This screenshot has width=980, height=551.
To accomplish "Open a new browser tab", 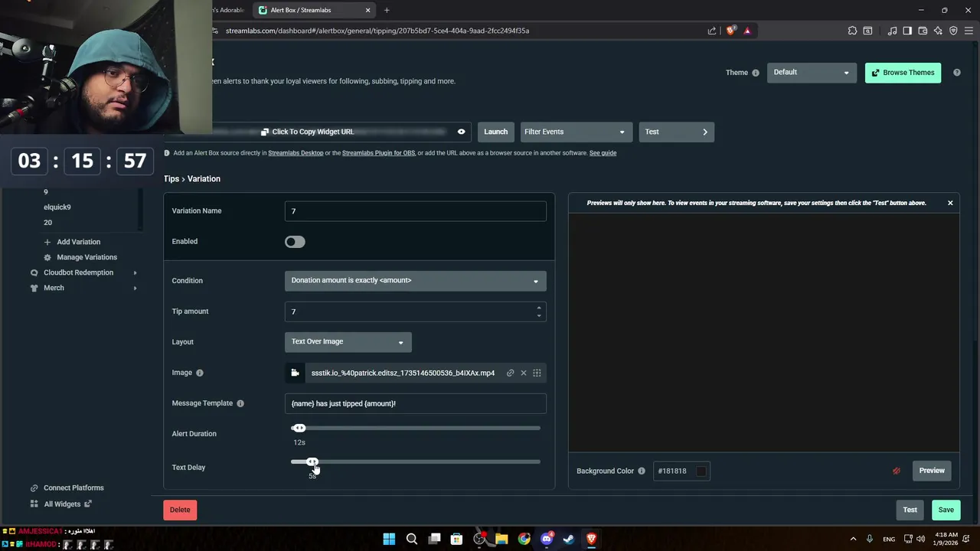I will coord(387,10).
